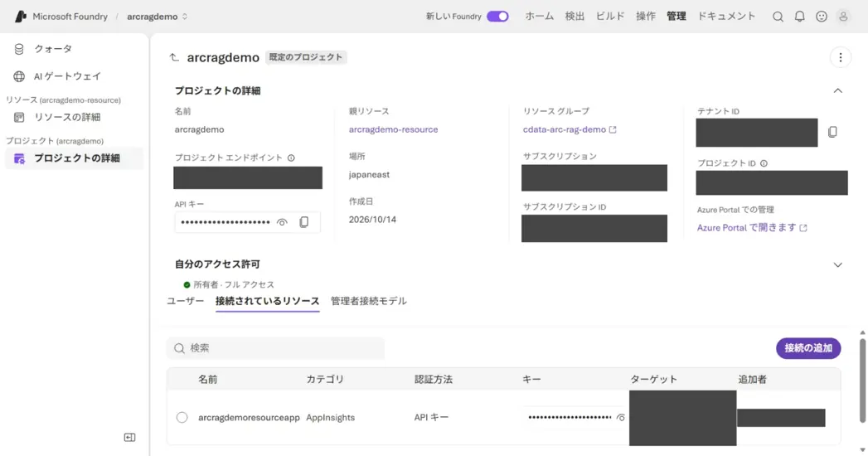Viewport: 868px width, 456px height.
Task: Click the scrollbar down arrow
Action: point(862,449)
